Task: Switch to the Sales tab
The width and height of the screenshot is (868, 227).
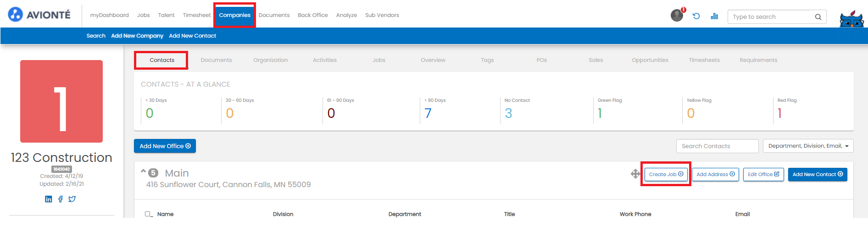Action: [x=596, y=60]
